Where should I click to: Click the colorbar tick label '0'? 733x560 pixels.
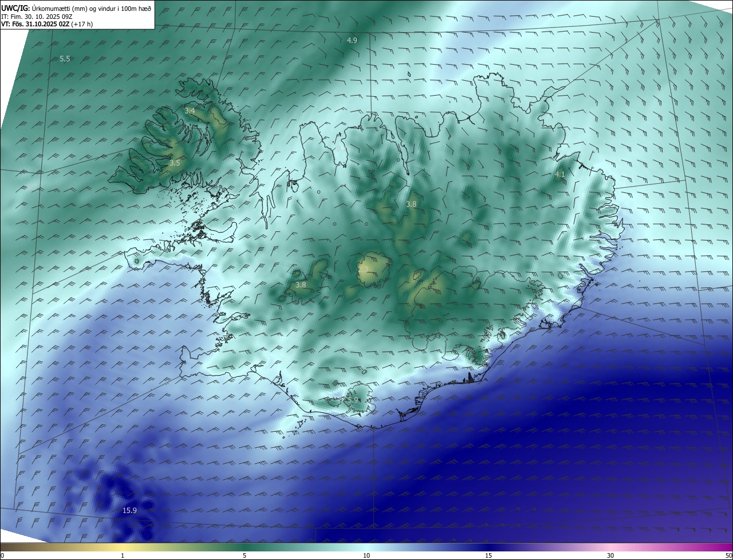click(x=2, y=555)
